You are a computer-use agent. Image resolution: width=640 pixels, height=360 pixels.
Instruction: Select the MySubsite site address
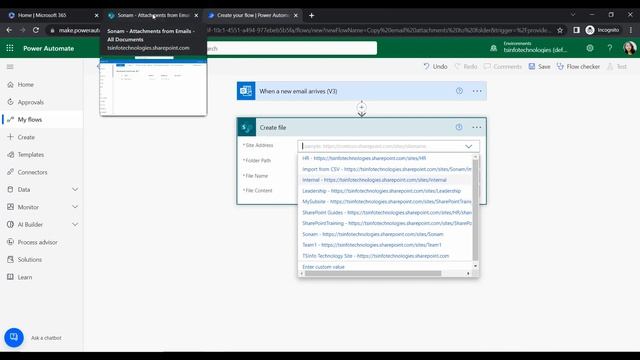click(387, 201)
